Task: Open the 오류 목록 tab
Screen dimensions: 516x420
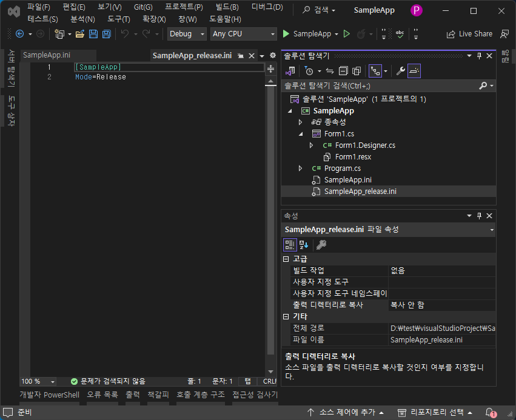Action: (x=102, y=395)
